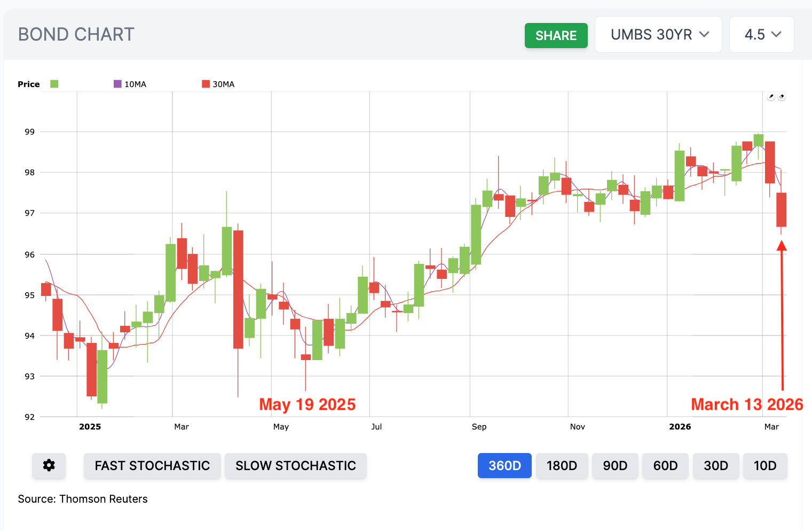Click the 92 price axis label
Viewport: 812px width, 531px height.
pyautogui.click(x=29, y=417)
